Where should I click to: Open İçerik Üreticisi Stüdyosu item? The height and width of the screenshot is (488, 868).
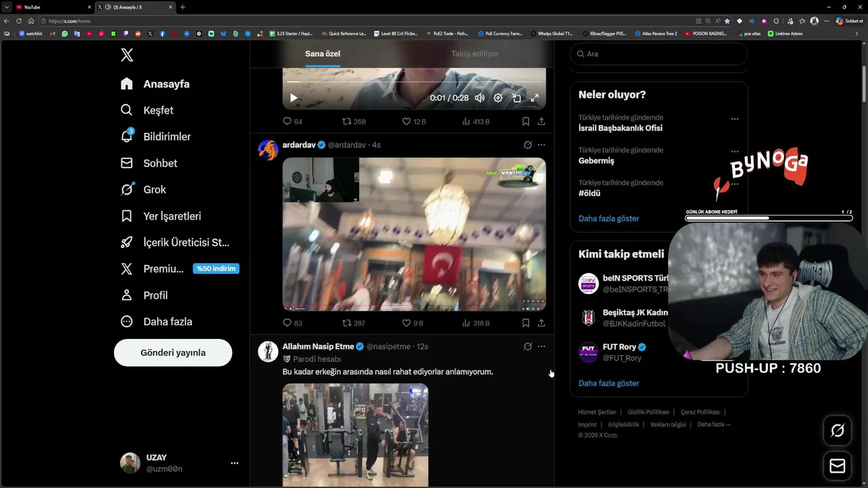[x=175, y=243]
